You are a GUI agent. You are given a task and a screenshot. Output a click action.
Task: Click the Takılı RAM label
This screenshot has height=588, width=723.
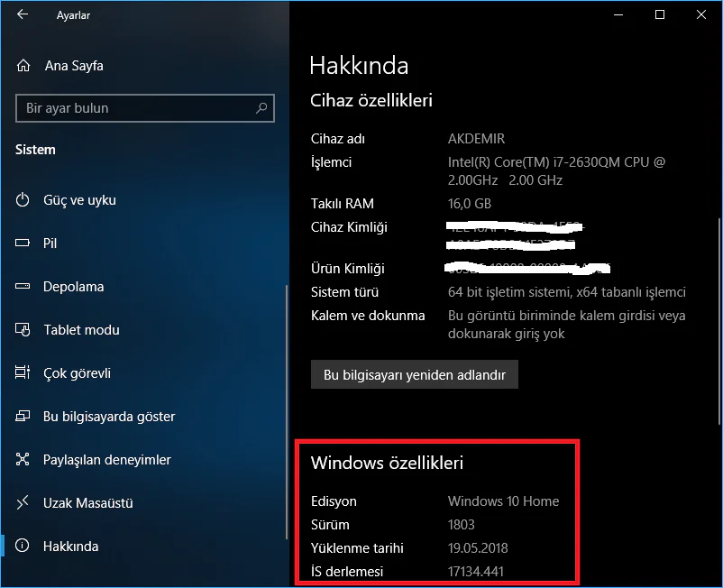coord(343,204)
